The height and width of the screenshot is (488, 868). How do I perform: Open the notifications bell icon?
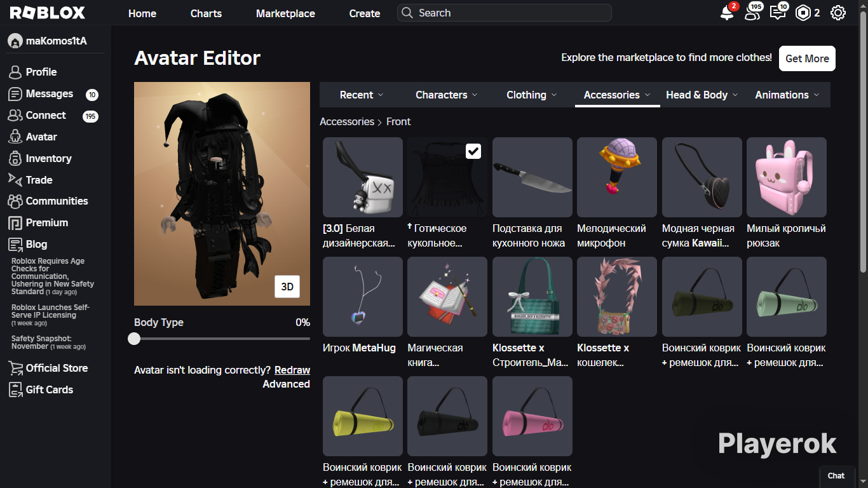click(x=727, y=13)
